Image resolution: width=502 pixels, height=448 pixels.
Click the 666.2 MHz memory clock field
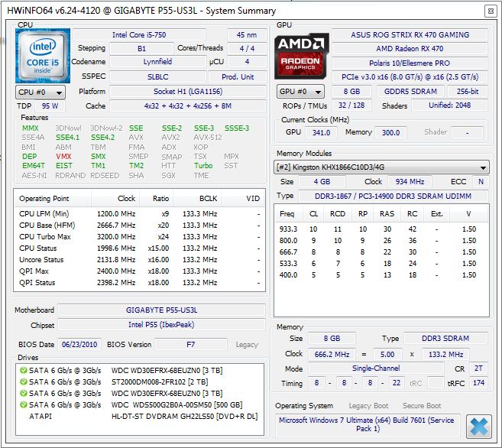pyautogui.click(x=332, y=355)
